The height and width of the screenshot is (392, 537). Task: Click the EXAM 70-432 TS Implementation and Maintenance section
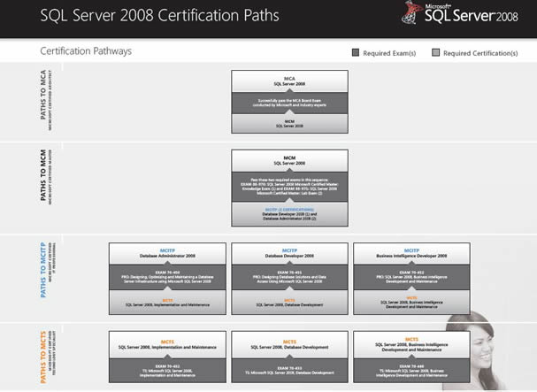coord(167,371)
